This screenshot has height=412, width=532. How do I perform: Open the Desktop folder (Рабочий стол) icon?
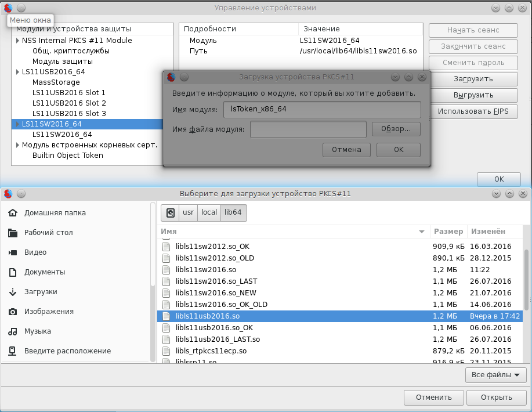pos(13,233)
